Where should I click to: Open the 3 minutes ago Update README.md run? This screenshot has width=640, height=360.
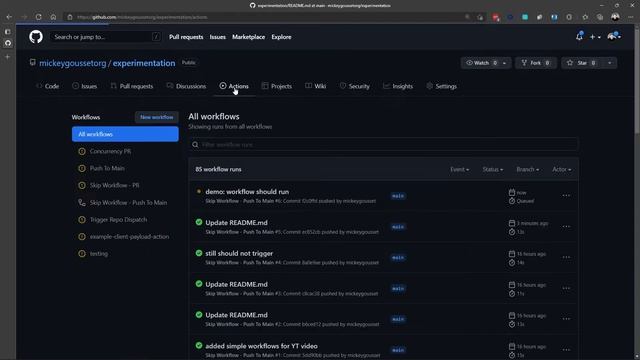click(236, 222)
